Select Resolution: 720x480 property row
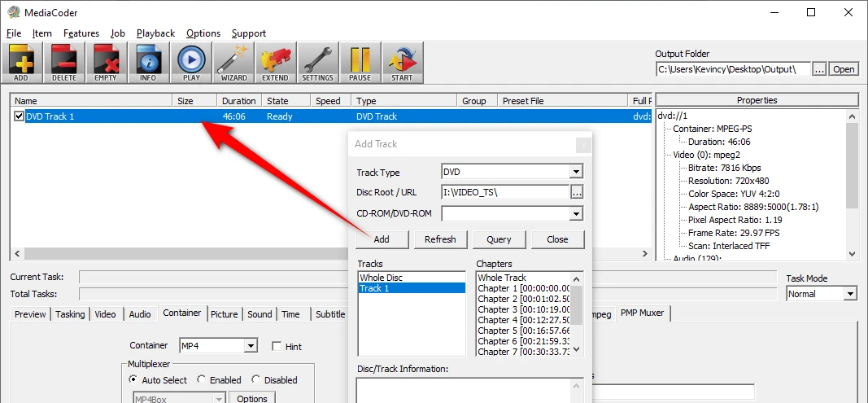Screen dimensions: 868x403 729,181
